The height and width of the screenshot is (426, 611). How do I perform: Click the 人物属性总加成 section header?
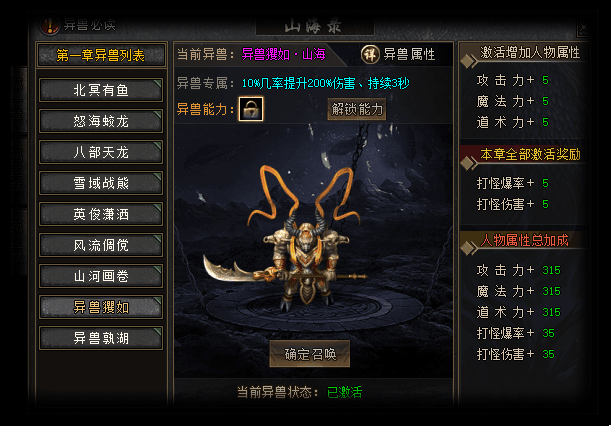(524, 240)
